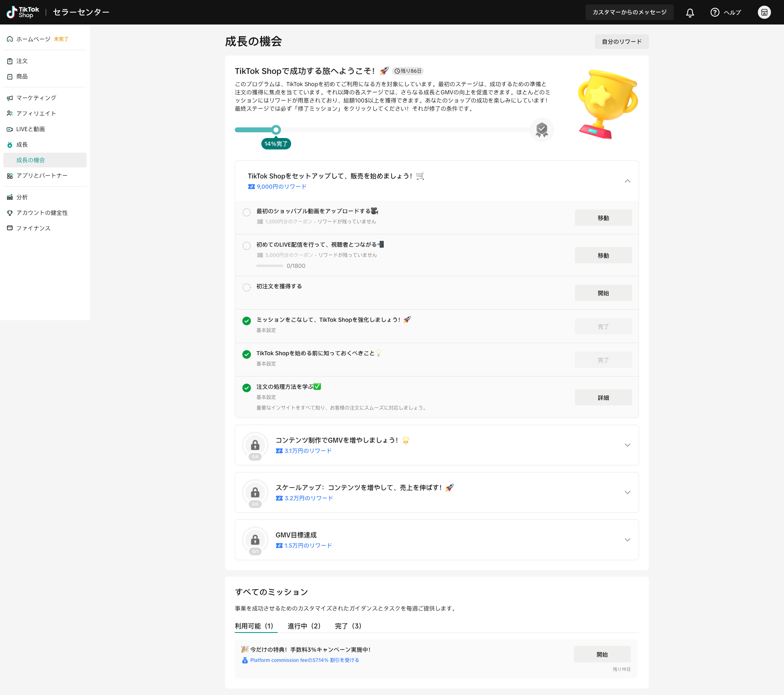Click the trophy icon beside アカウントの健全性
This screenshot has height=695, width=784.
(x=10, y=213)
